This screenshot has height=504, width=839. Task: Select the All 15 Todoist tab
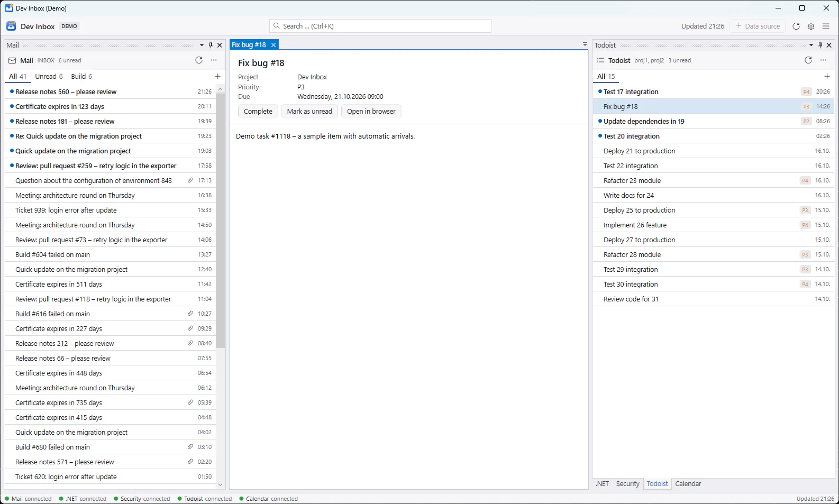pos(606,76)
